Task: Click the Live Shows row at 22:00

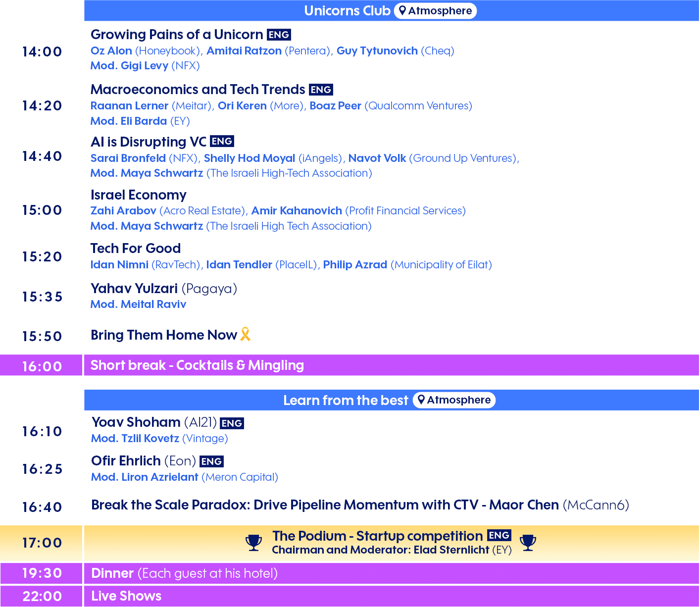Action: click(x=126, y=596)
